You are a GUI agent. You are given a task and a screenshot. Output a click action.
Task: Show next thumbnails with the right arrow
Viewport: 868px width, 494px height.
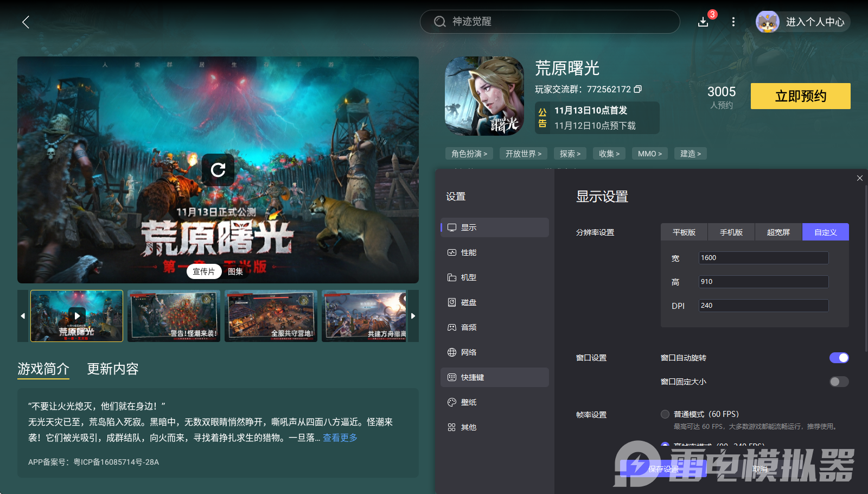[x=413, y=316]
